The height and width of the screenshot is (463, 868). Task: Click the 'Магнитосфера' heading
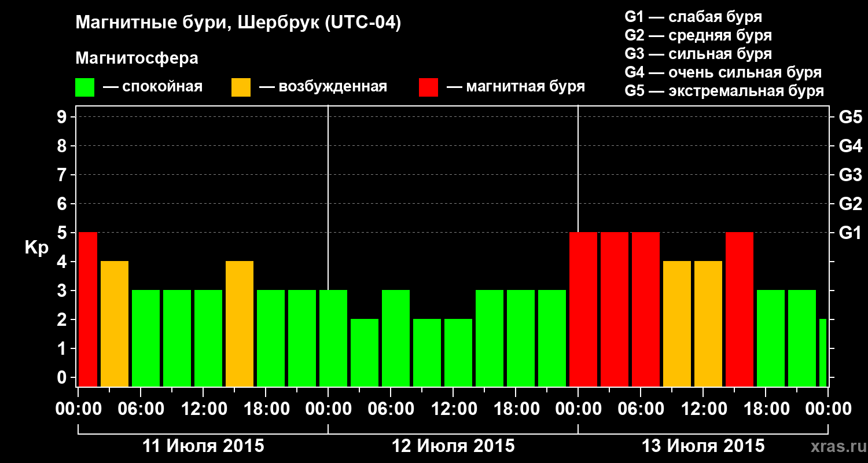coord(137,58)
